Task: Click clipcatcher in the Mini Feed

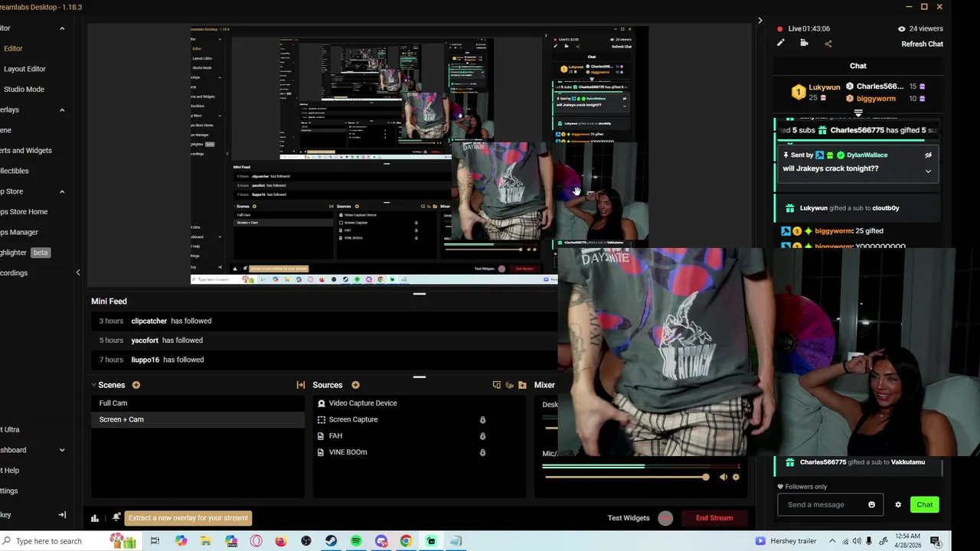Action: click(x=149, y=321)
